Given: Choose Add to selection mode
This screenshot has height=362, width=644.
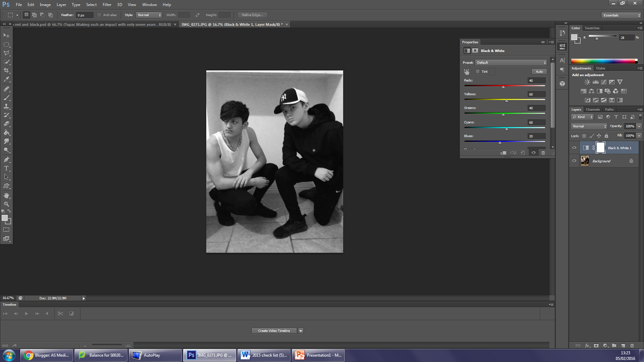Looking at the screenshot, I should [34, 15].
